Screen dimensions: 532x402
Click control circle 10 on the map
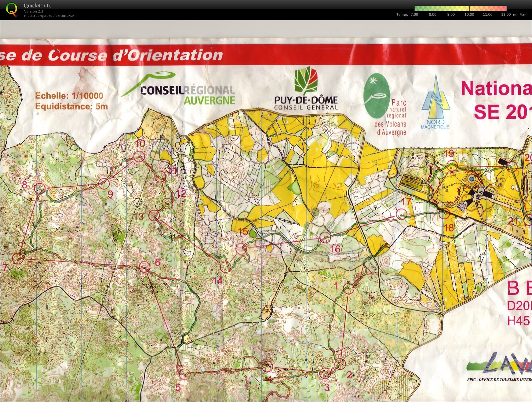coord(139,157)
